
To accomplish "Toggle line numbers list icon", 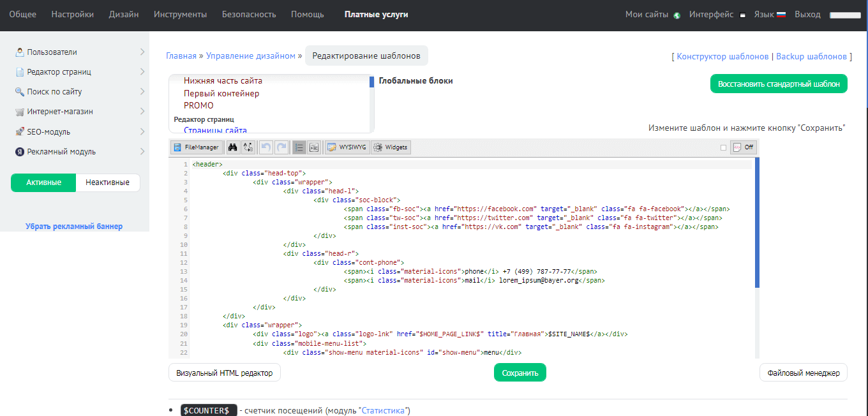I will pos(299,147).
